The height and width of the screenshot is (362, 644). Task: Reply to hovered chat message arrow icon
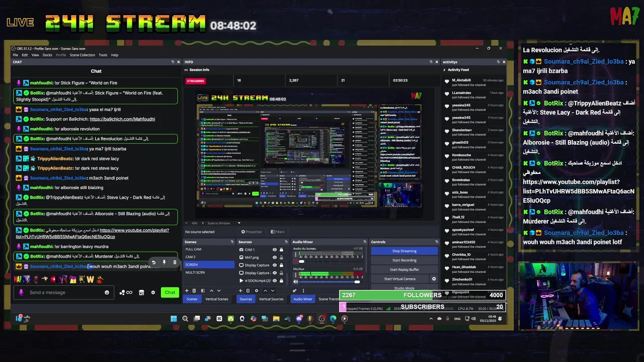pos(153,262)
